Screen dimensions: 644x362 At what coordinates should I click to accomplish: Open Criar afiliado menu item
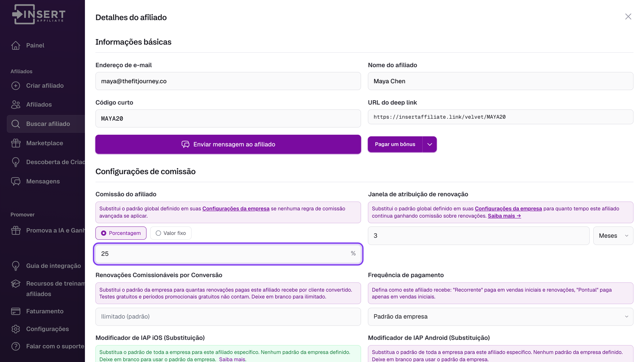(45, 86)
